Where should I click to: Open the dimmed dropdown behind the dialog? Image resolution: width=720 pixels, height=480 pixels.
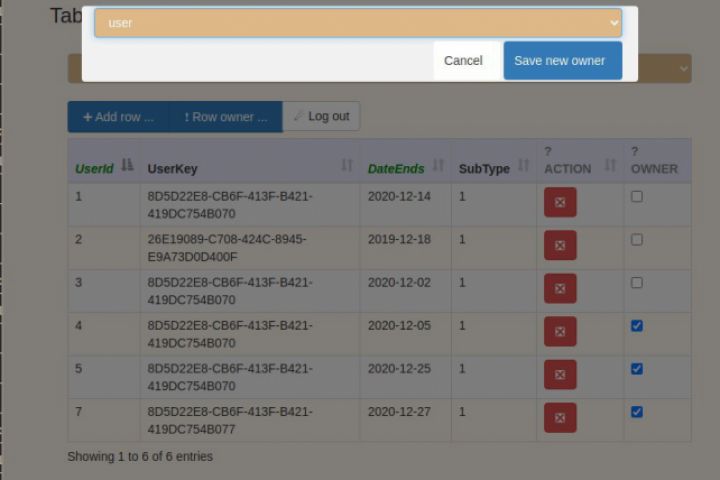(x=664, y=68)
